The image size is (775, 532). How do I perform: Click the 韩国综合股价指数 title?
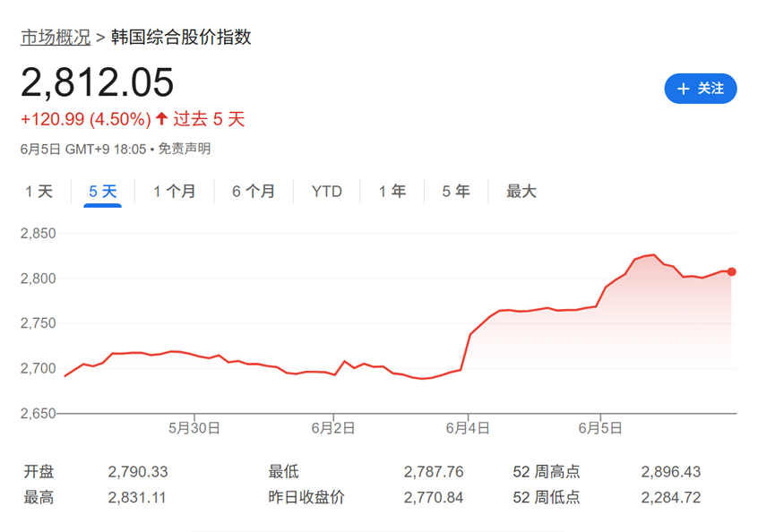click(181, 37)
